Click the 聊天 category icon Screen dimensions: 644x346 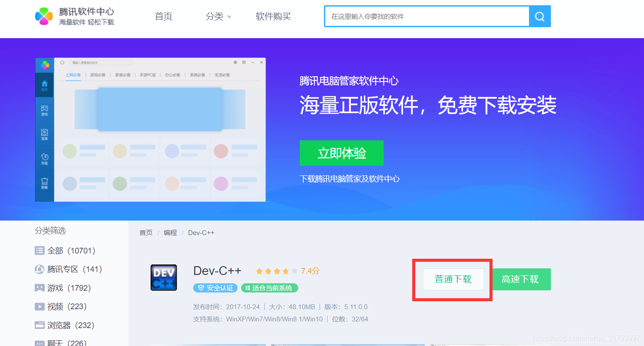click(40, 343)
